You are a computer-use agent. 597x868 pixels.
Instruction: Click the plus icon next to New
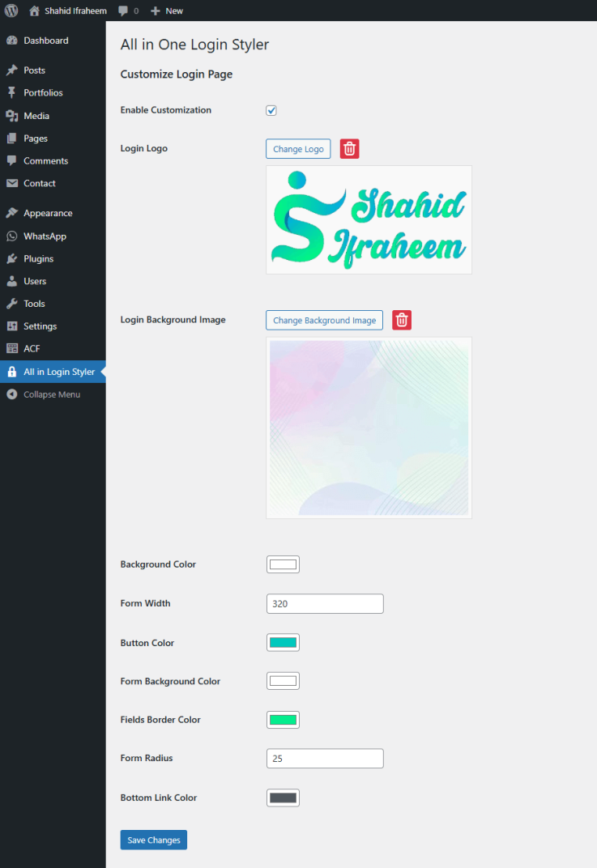coord(156,11)
